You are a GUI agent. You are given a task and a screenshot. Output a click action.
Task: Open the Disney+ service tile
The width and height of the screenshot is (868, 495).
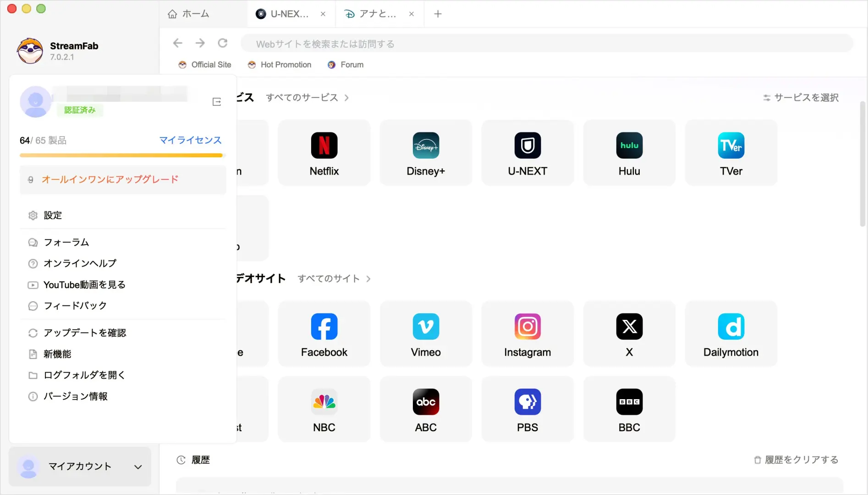(426, 153)
